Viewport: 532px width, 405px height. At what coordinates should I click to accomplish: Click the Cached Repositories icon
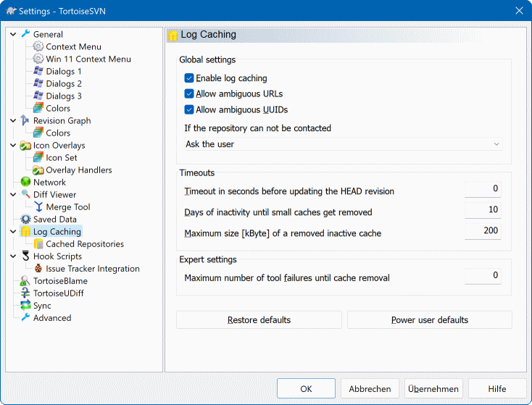click(x=38, y=244)
